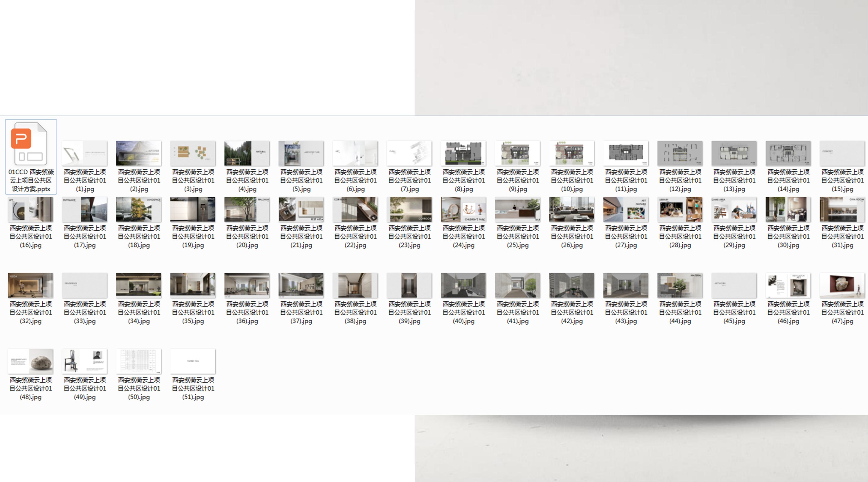Select rendering thumbnail (41).jpg

pos(518,285)
